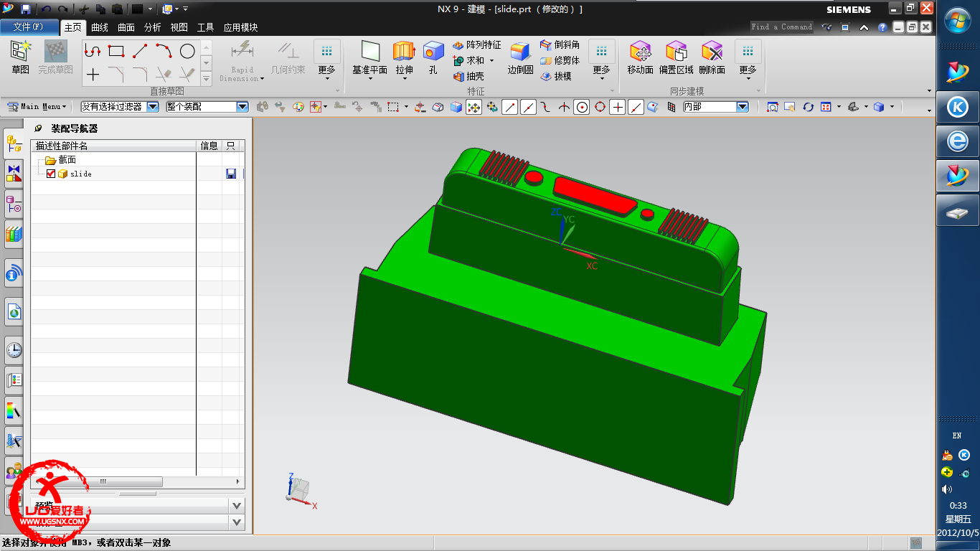The height and width of the screenshot is (551, 980).
Task: Click the Delete Face (删除面) icon
Action: pyautogui.click(x=712, y=51)
